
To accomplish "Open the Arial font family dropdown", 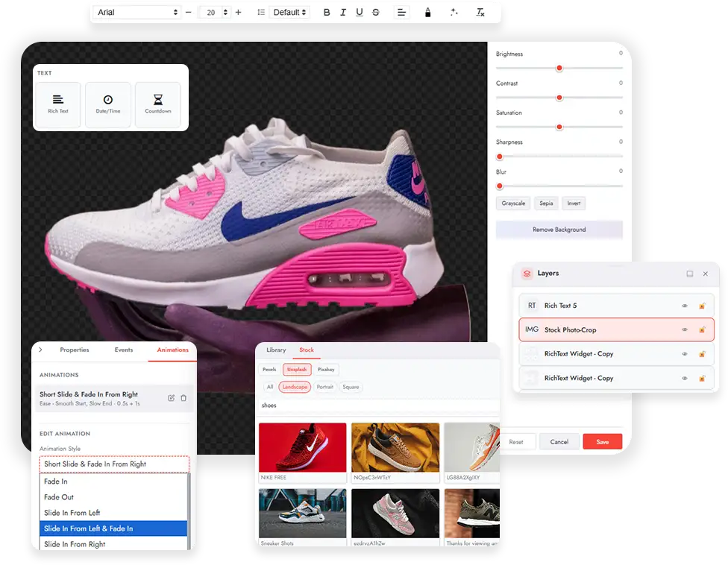I will tap(137, 13).
